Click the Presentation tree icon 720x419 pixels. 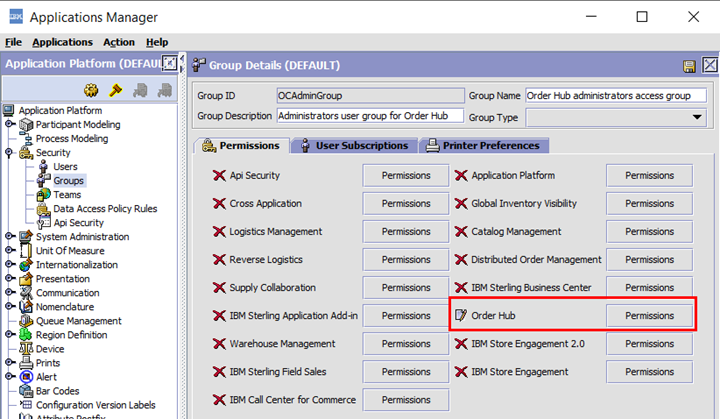(x=26, y=278)
